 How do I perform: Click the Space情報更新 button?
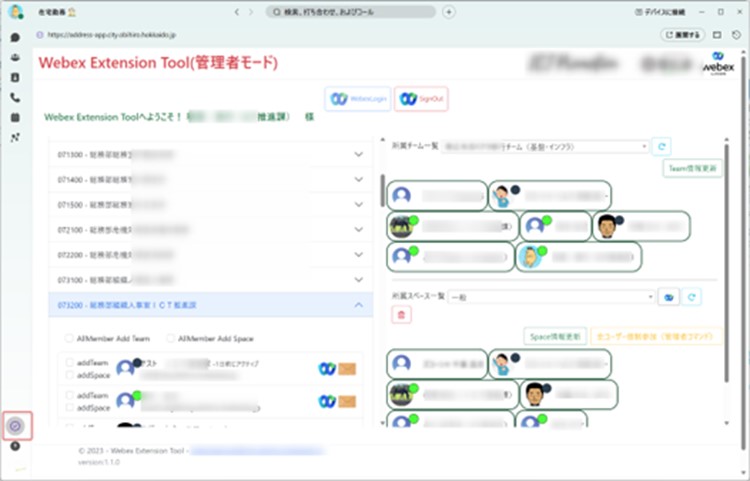pos(555,337)
